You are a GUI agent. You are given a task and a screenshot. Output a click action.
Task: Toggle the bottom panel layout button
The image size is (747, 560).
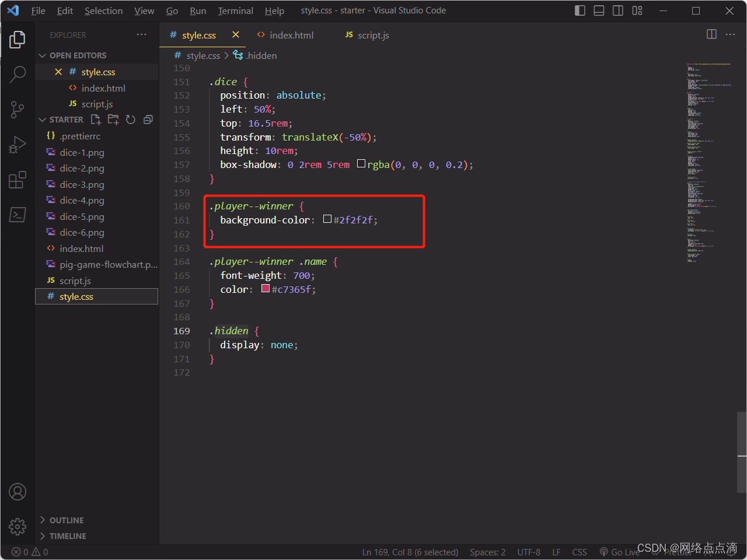pos(599,10)
